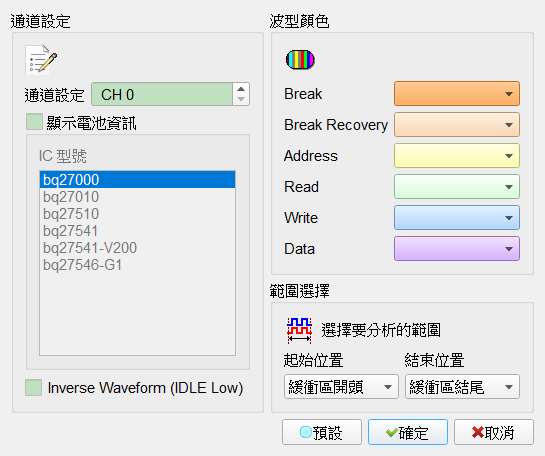The image size is (545, 456).
Task: Open the Address color dropdown
Action: coord(457,156)
